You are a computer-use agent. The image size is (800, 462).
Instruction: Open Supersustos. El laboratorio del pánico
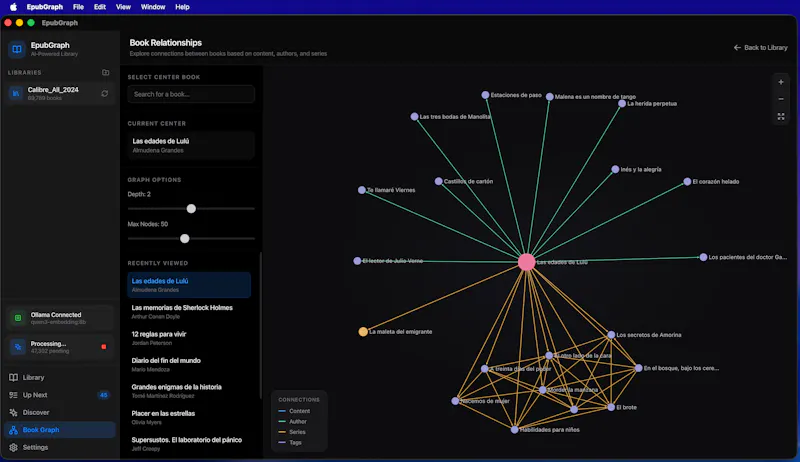[189, 444]
